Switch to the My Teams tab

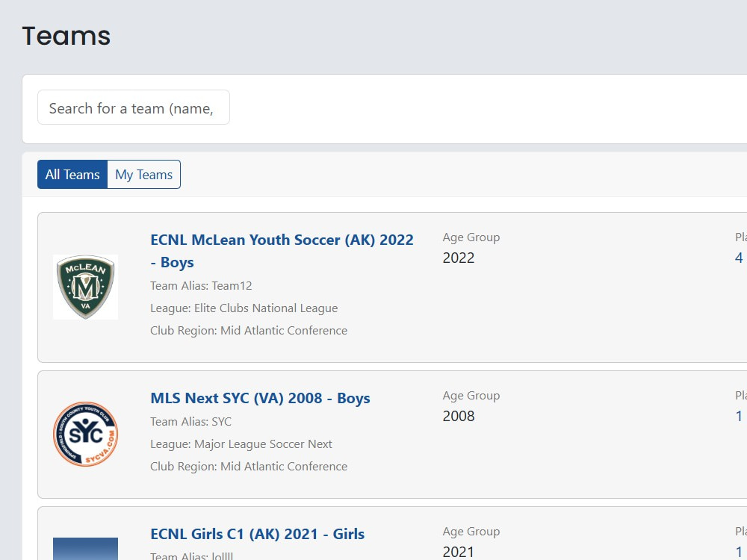[144, 174]
